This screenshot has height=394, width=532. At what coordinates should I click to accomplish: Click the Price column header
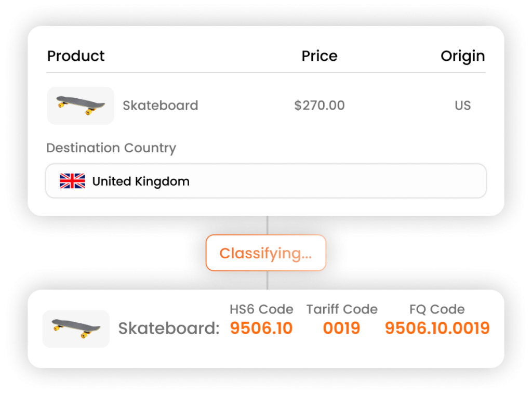[x=319, y=56]
